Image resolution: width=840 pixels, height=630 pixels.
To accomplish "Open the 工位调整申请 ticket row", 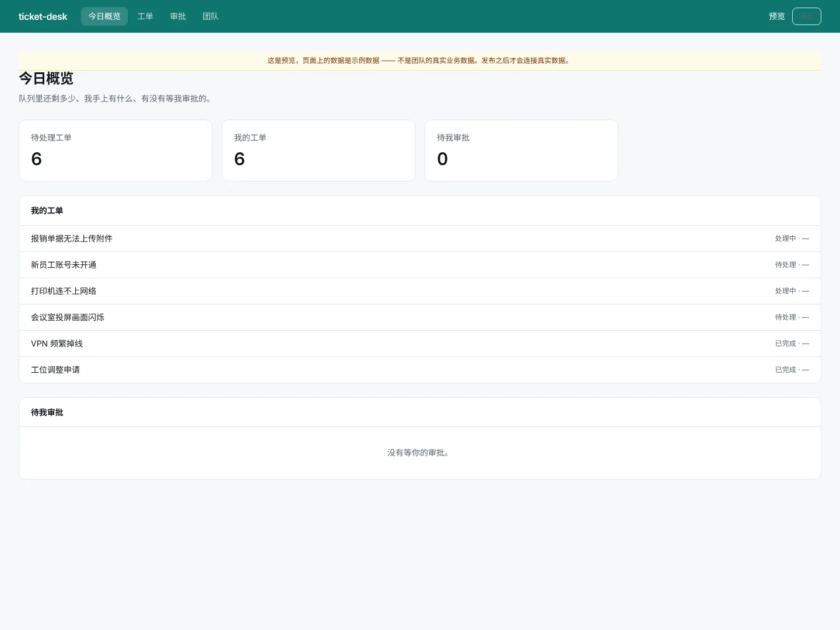I will pyautogui.click(x=420, y=370).
